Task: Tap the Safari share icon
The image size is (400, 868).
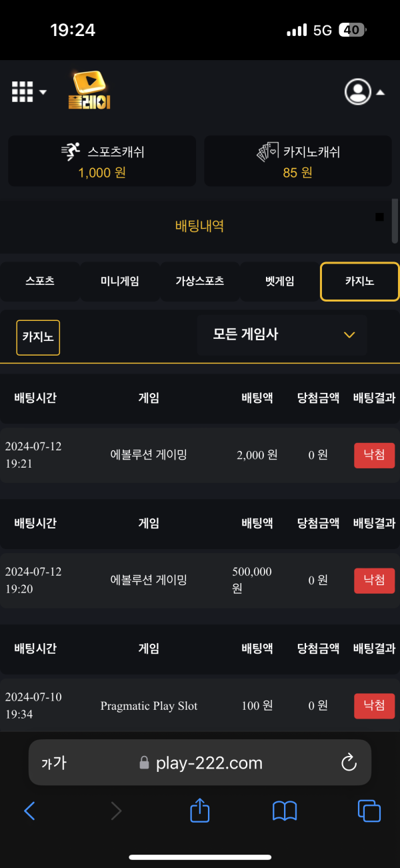Action: point(200,810)
